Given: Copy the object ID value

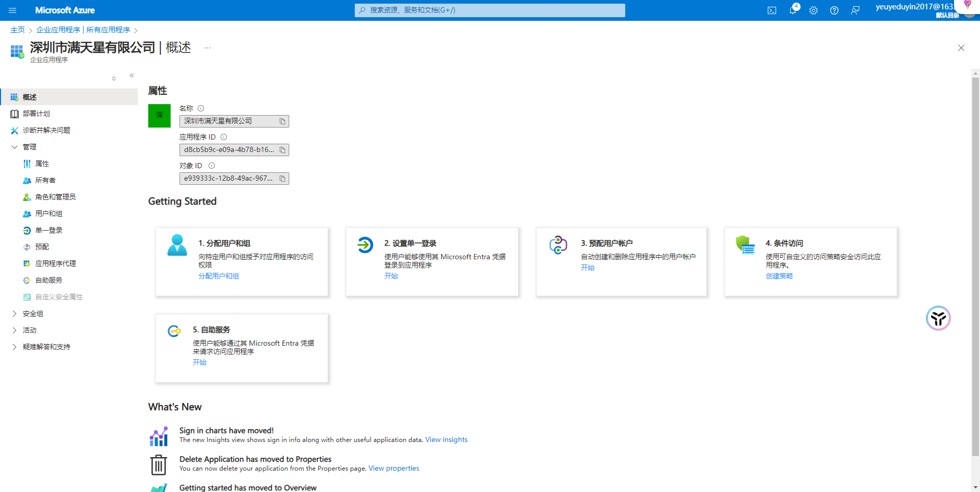Looking at the screenshot, I should [x=282, y=179].
